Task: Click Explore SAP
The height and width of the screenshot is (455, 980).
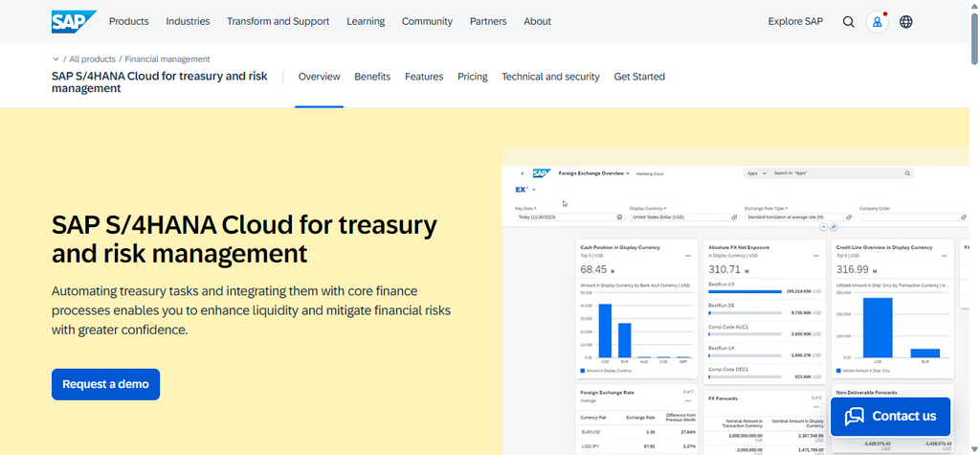Action: 795,21
